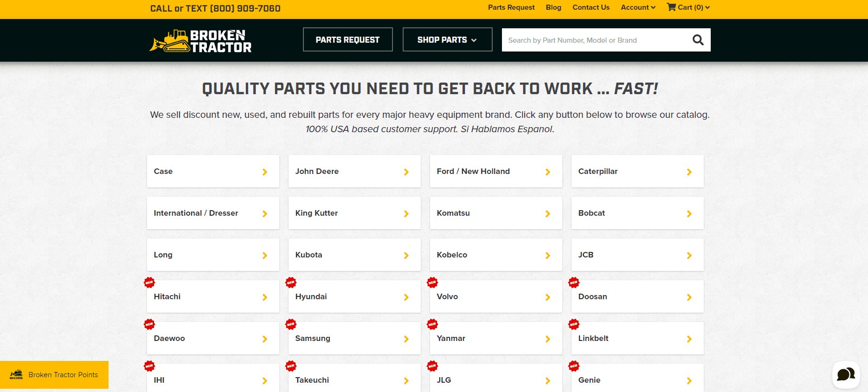Click the Kubota arrow icon

pos(406,256)
